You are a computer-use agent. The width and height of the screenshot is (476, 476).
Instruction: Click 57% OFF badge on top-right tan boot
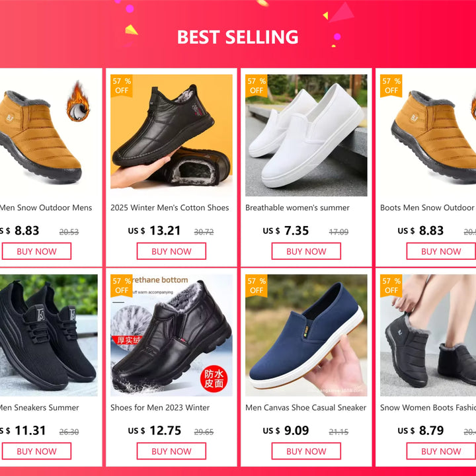coord(391,86)
